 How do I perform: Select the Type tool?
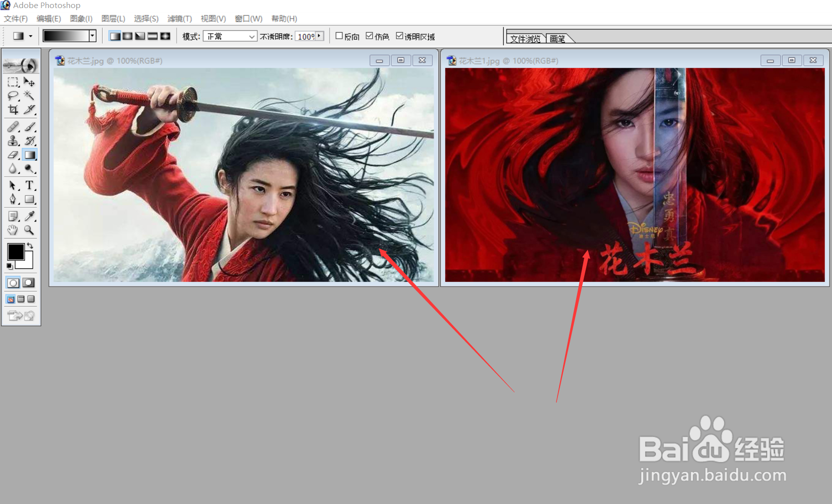(x=30, y=185)
